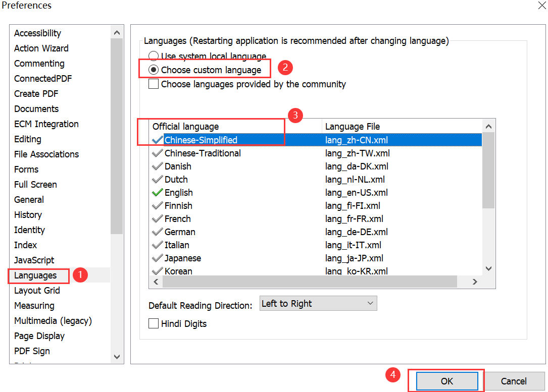Select French in the language list
This screenshot has height=392, width=548.
pyautogui.click(x=178, y=219)
